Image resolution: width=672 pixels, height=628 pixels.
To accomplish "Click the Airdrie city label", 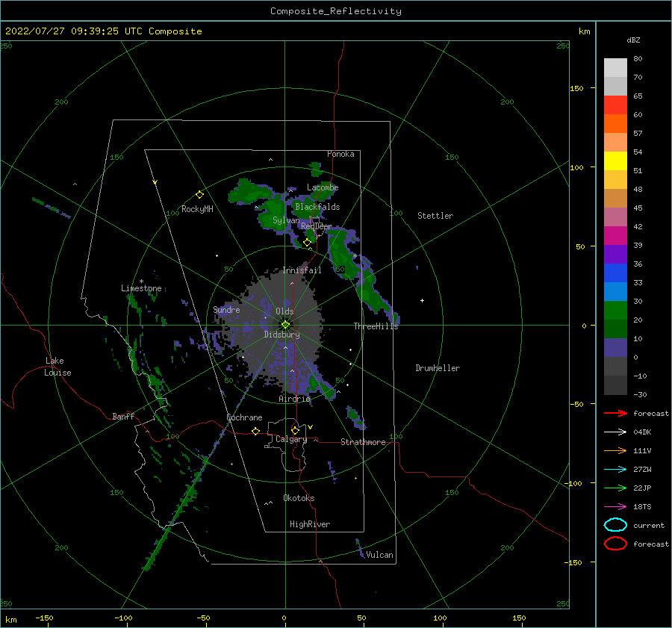I will pos(294,399).
